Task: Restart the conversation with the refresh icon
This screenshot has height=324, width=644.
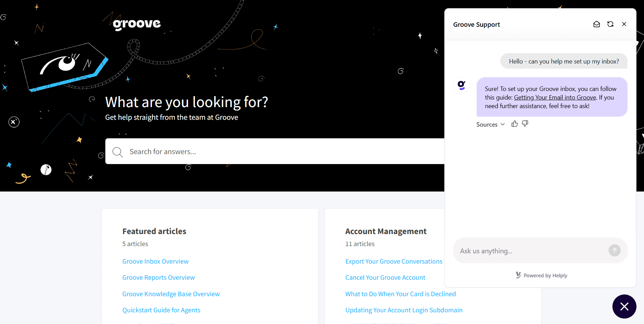Action: [x=610, y=24]
